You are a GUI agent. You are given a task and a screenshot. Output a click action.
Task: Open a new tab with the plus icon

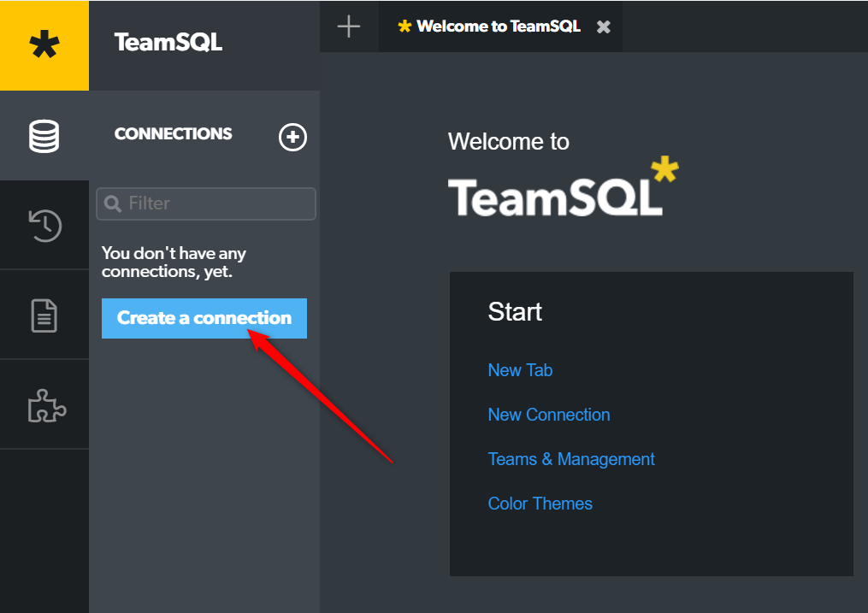coord(349,27)
